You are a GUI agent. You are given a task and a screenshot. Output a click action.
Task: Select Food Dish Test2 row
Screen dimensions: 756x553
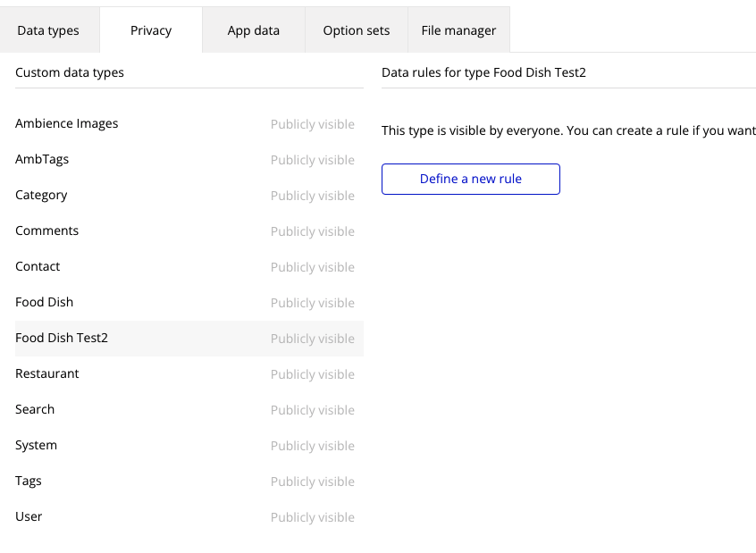(189, 338)
